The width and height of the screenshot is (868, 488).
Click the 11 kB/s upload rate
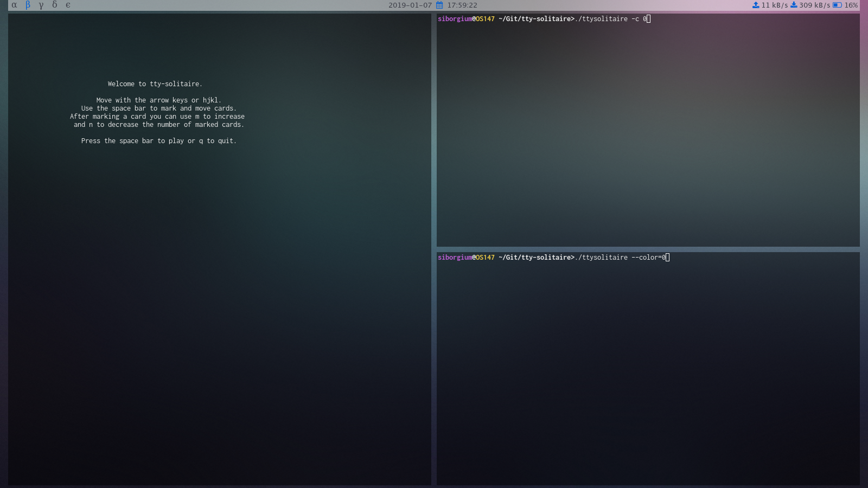pyautogui.click(x=775, y=5)
